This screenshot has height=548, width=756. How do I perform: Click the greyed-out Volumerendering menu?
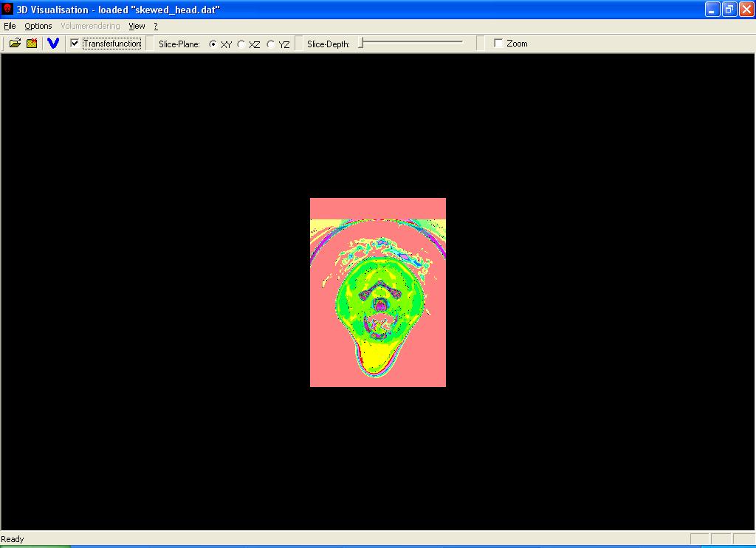pos(90,26)
